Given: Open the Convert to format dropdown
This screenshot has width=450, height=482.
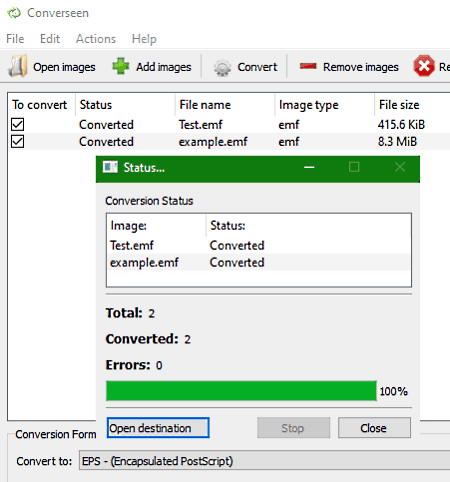Looking at the screenshot, I should 264,461.
